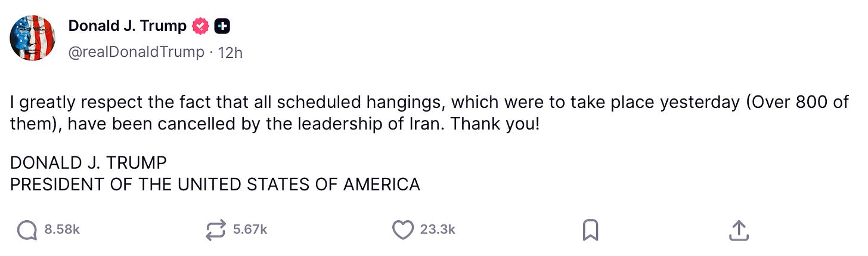The height and width of the screenshot is (256, 868).
Task: Click the reply speech bubble icon
Action: [x=27, y=230]
